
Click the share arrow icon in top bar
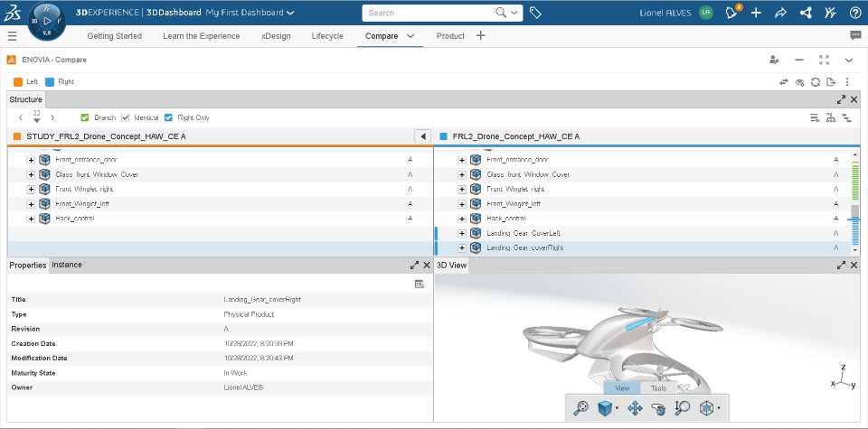tap(780, 13)
